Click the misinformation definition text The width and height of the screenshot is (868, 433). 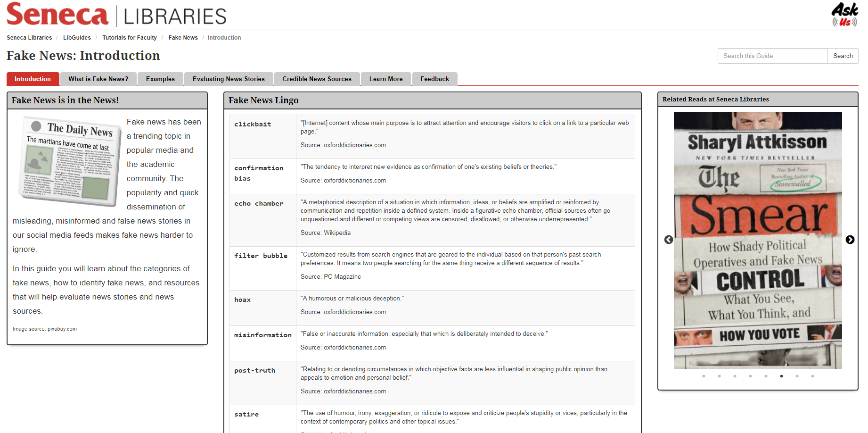click(424, 333)
